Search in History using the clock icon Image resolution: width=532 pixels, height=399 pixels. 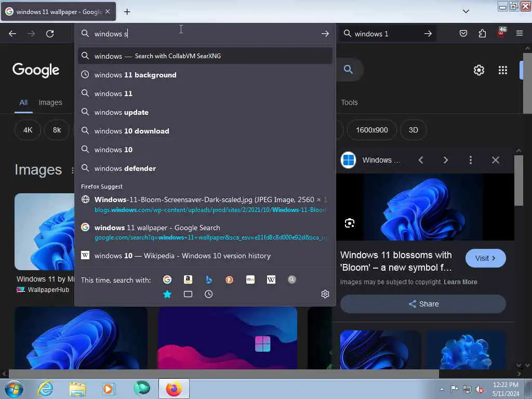pyautogui.click(x=209, y=294)
